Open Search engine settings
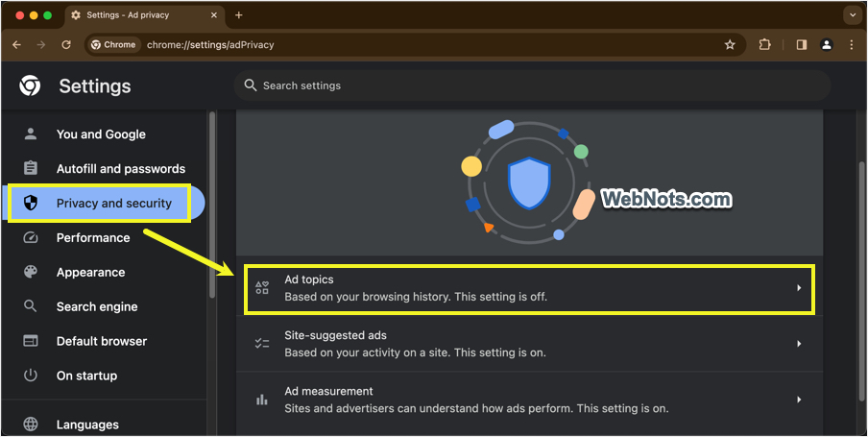Screen dimensions: 868x437 [96, 307]
